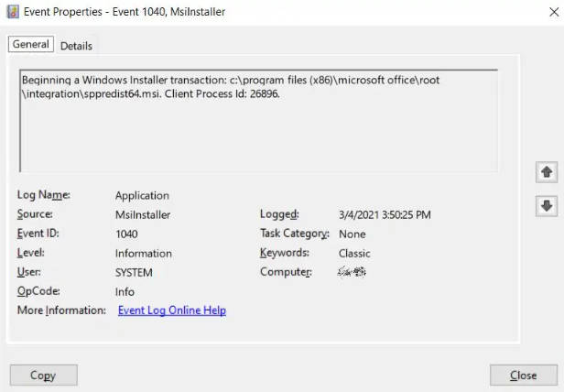This screenshot has width=564, height=392.
Task: Click the Level label
Action: click(x=31, y=253)
